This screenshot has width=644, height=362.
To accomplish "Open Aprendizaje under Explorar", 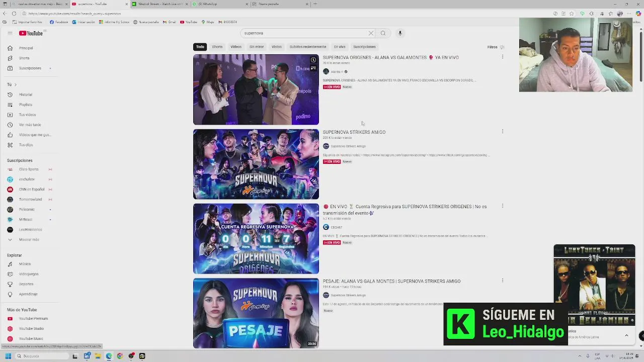I will coord(30,294).
